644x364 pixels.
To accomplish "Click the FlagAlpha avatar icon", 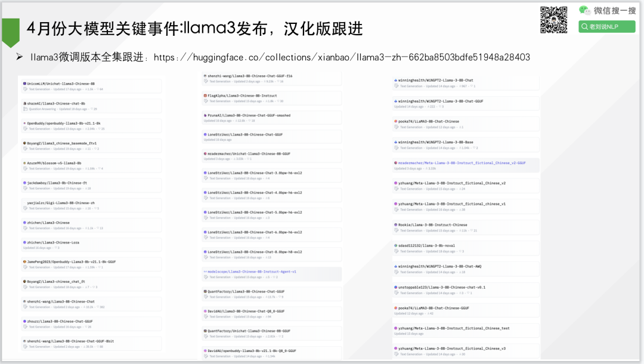I will coord(205,95).
